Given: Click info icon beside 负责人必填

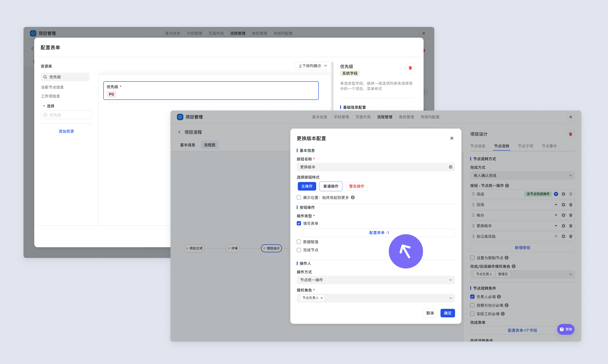Looking at the screenshot, I should click(499, 297).
